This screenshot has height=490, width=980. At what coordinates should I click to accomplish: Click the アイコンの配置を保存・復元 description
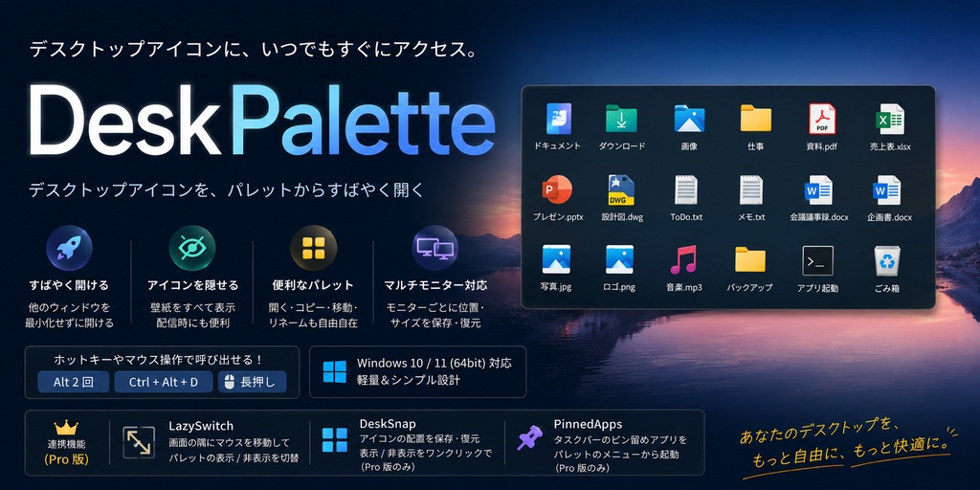[x=419, y=437]
